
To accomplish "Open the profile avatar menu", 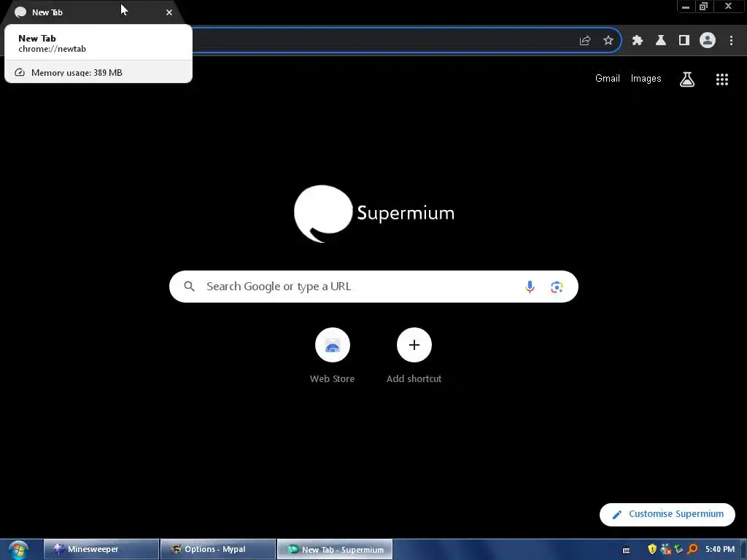I will [708, 41].
